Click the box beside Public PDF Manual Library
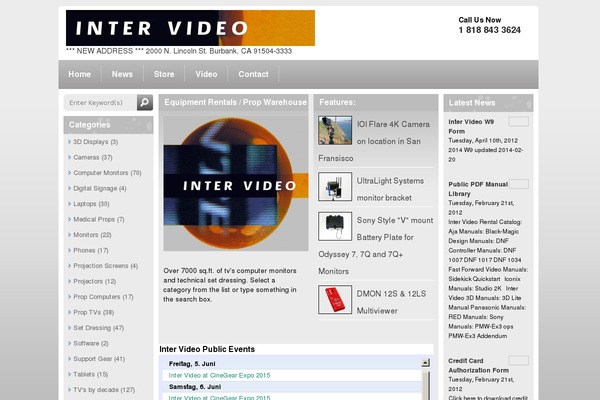 click(x=518, y=184)
